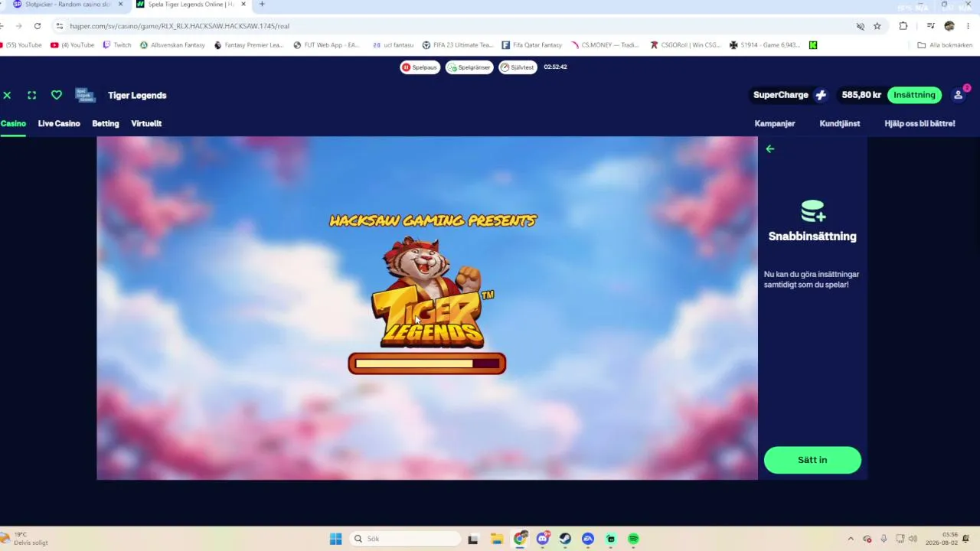Open a new browser tab
980x551 pixels.
point(262,5)
